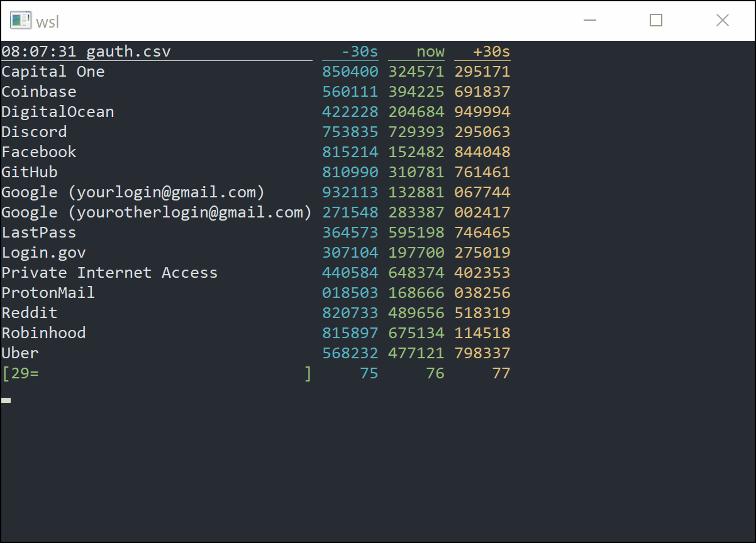Click ProtonMail current code 168666
This screenshot has width=756, height=543.
pyautogui.click(x=416, y=293)
